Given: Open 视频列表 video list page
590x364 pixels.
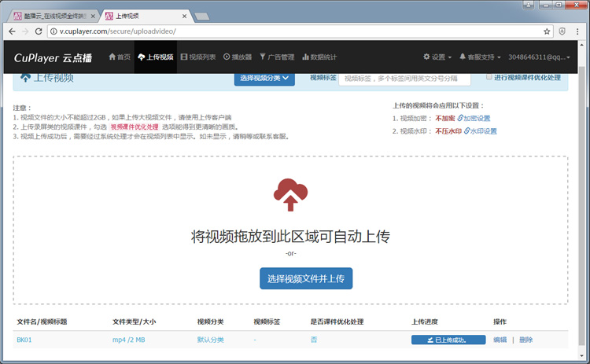Looking at the screenshot, I should click(197, 57).
